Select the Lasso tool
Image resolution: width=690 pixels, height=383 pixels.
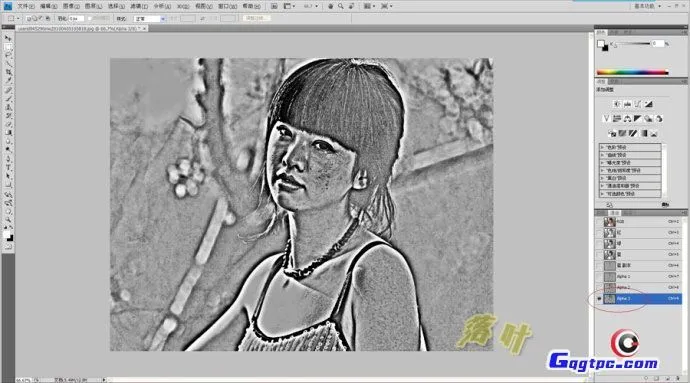8,55
